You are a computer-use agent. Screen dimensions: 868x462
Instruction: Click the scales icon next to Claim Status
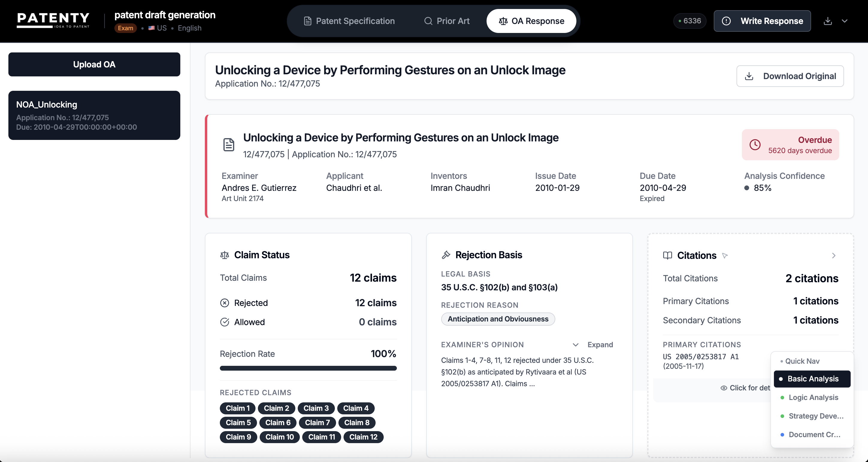tap(224, 255)
